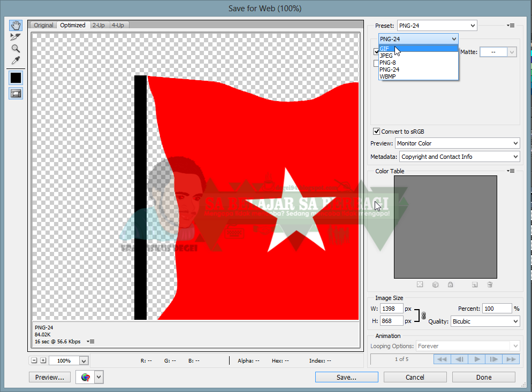Click the delete selected colors trash icon
Image resolution: width=532 pixels, height=392 pixels.
pos(490,285)
